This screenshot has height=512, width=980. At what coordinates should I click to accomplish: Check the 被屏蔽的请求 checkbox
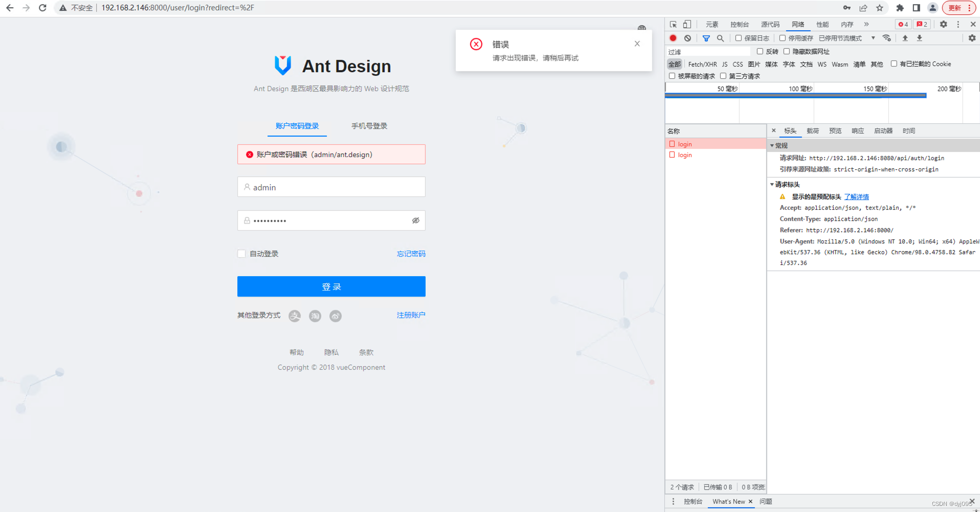[672, 76]
